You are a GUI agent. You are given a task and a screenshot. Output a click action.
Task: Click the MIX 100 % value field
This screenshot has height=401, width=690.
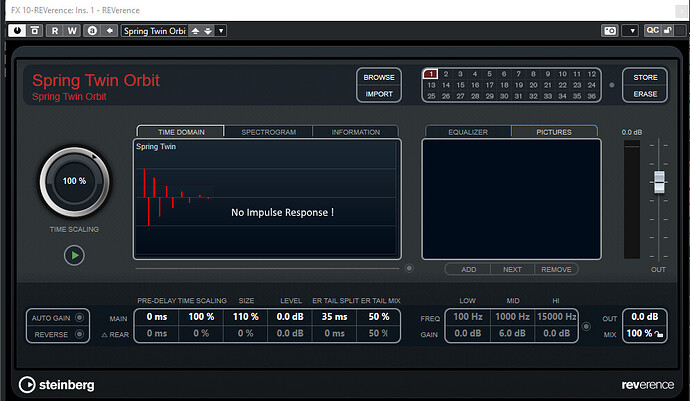click(639, 334)
